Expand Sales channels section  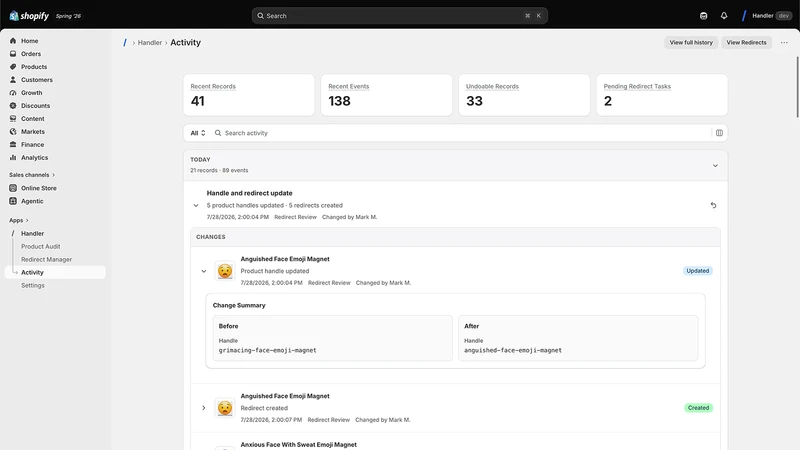[x=32, y=175]
